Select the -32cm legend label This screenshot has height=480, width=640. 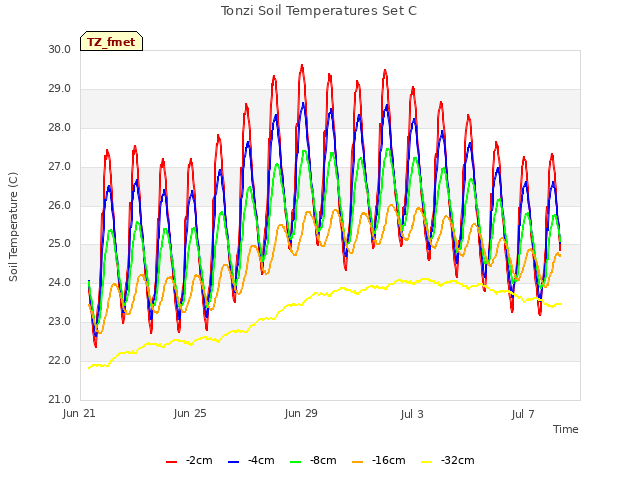click(458, 461)
